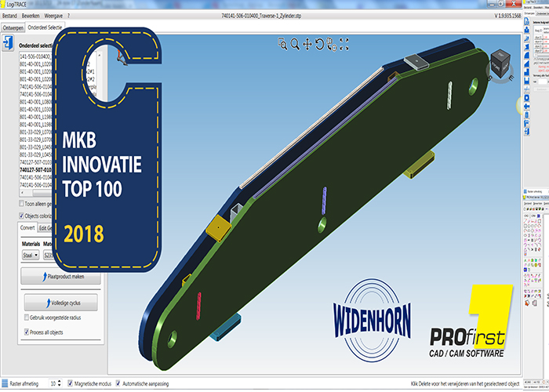
Task: Select the bowtie cone shape icon in right sidebar
Action: click(x=526, y=47)
